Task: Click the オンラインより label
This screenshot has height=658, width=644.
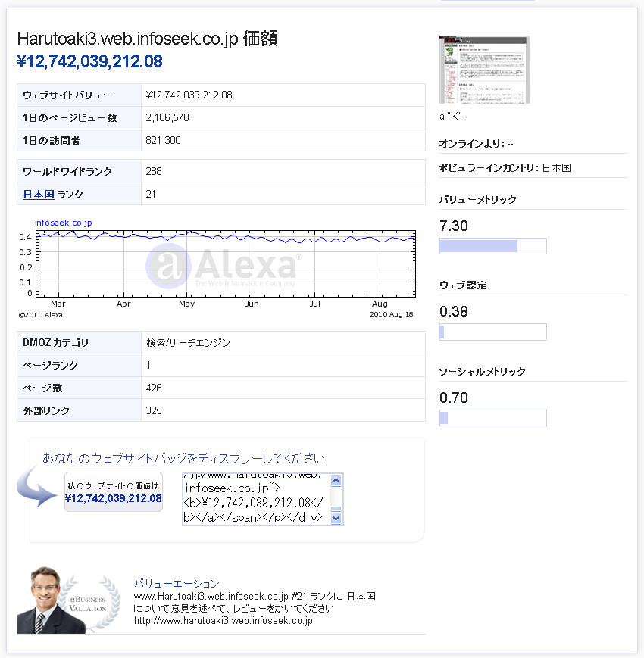Action: tap(472, 144)
